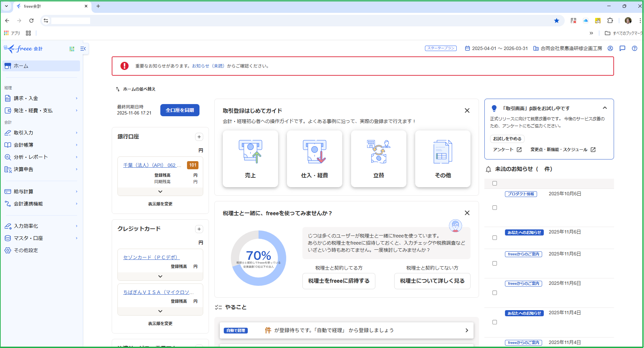Open the user account icon in header

click(x=610, y=48)
